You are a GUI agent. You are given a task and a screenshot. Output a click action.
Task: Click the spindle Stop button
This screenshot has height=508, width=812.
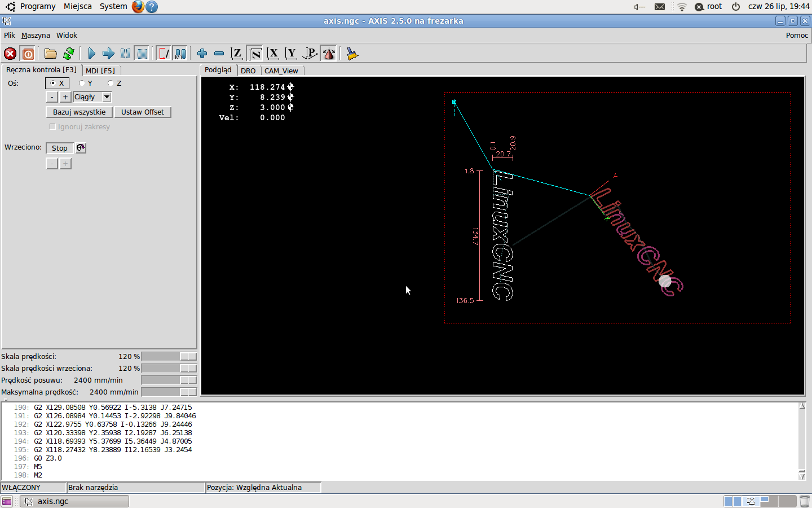point(60,148)
